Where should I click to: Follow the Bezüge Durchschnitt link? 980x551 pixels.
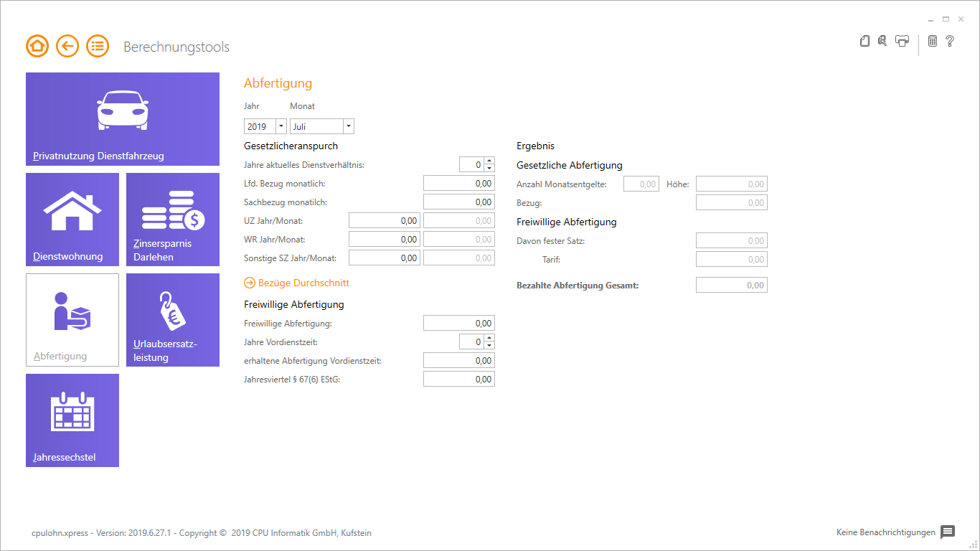tap(297, 283)
